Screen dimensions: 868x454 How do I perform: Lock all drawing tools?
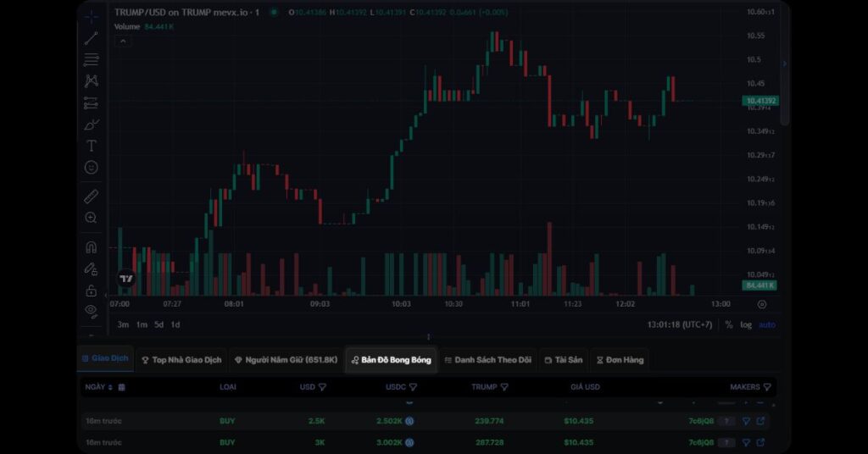click(92, 291)
